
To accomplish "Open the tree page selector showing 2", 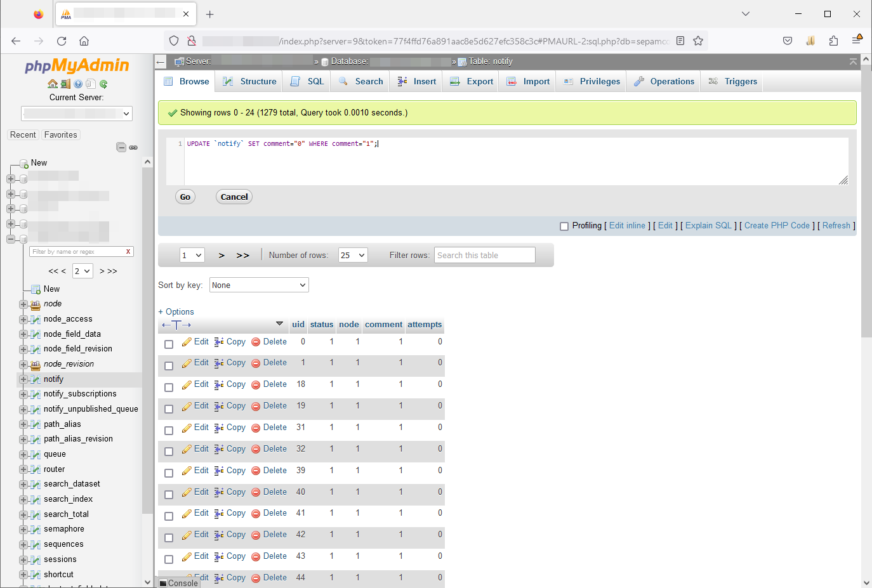I will coord(83,271).
